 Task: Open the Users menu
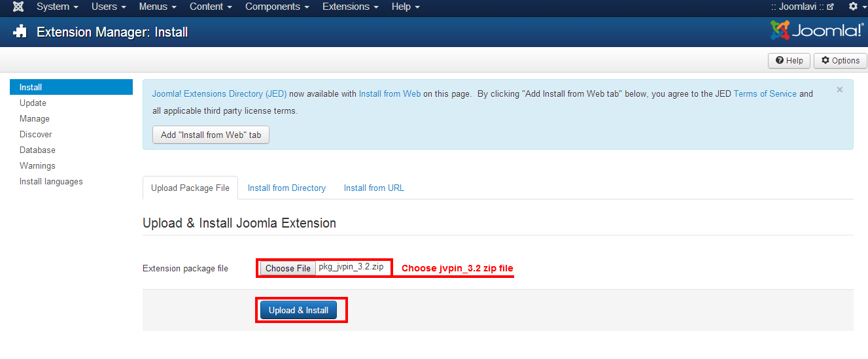click(109, 7)
